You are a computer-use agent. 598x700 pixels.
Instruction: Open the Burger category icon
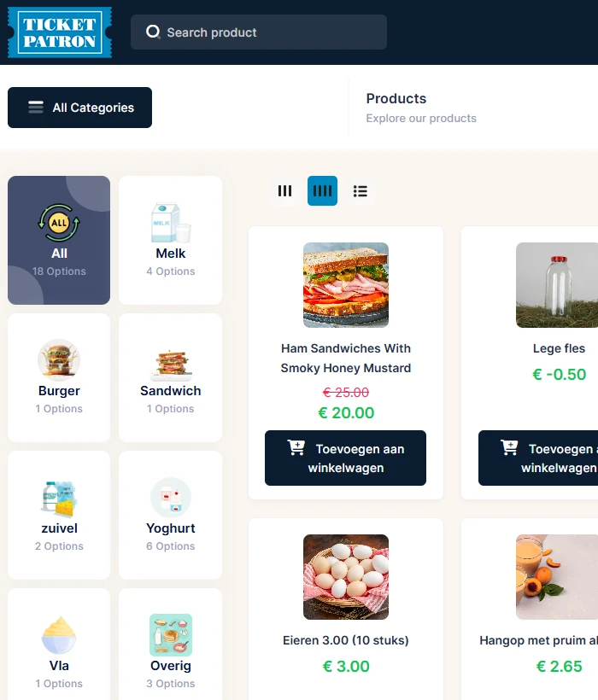point(59,360)
